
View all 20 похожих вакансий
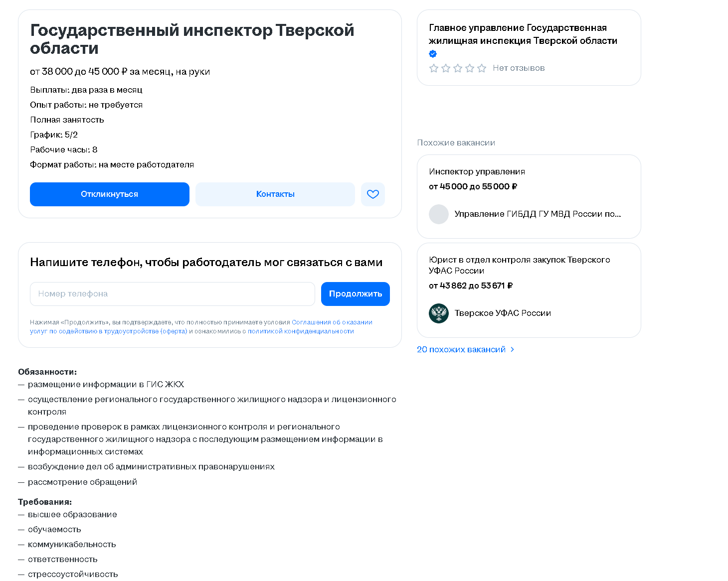pyautogui.click(x=461, y=350)
